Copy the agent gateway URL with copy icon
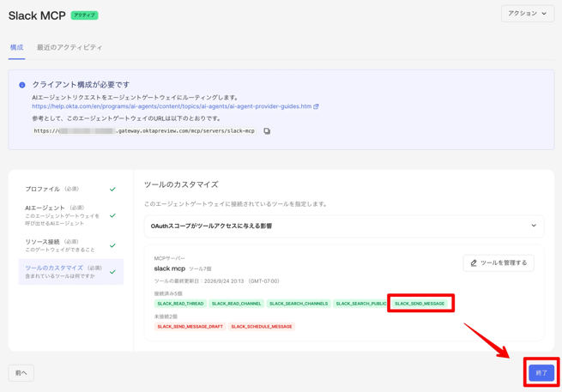 [x=267, y=131]
